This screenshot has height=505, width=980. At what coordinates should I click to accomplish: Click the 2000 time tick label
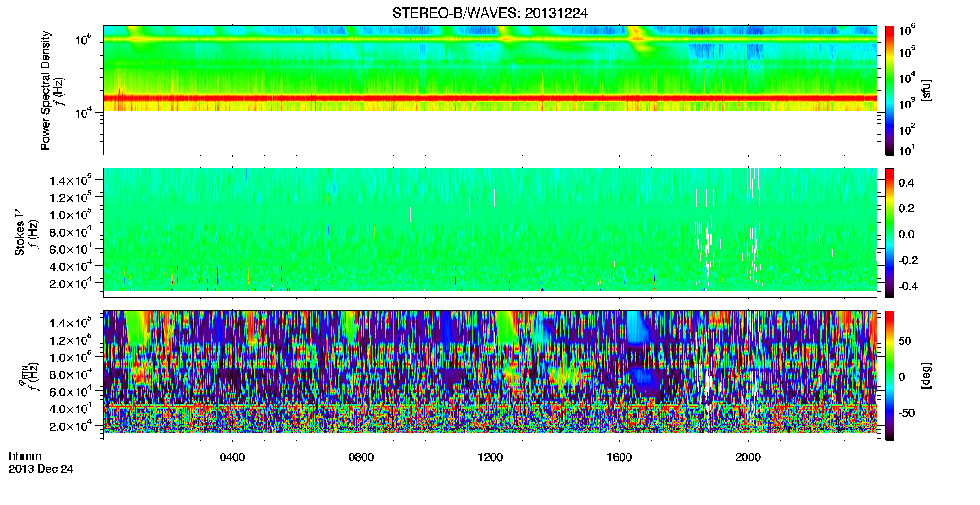[748, 457]
